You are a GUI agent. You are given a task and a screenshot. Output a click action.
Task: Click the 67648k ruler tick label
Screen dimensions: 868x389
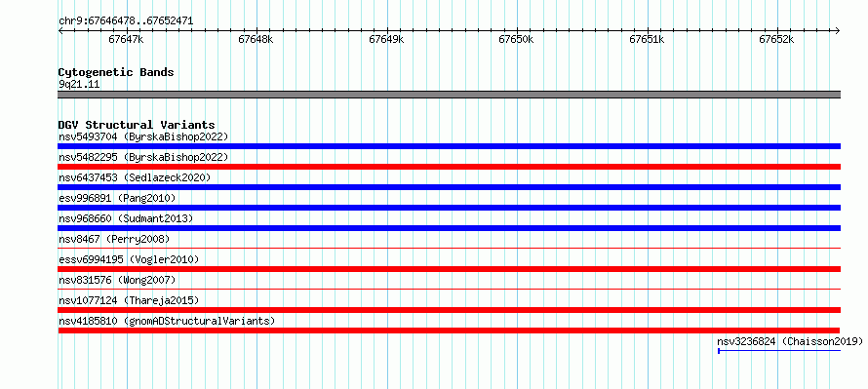click(x=256, y=39)
